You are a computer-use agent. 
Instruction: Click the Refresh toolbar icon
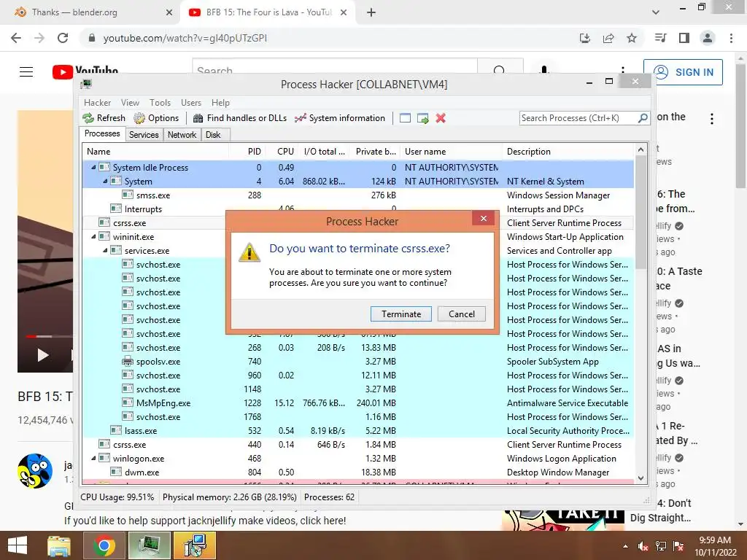click(x=104, y=118)
